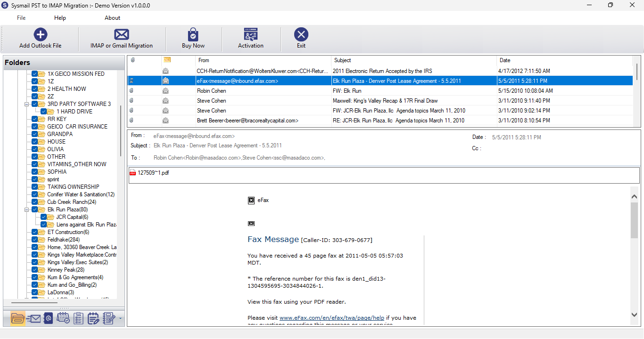Toggle the GEICO CAR INSURANCE checkbox
The width and height of the screenshot is (644, 339).
(x=35, y=127)
